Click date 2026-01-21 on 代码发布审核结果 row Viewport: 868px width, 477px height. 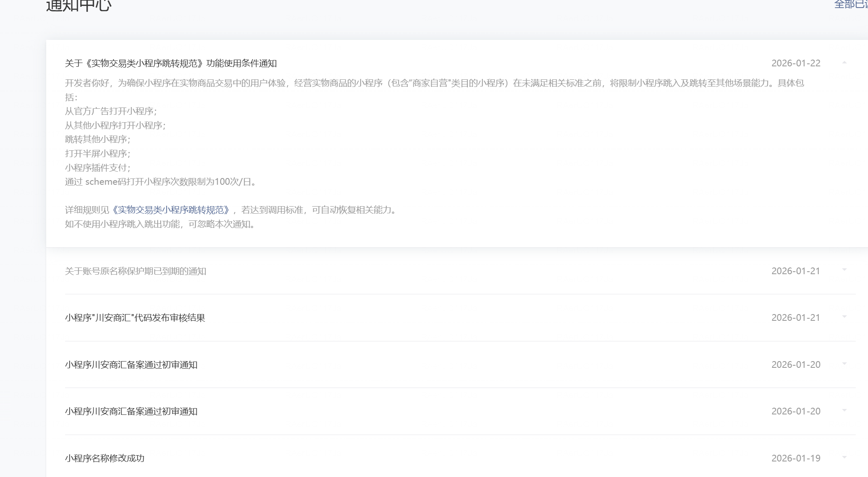point(795,318)
